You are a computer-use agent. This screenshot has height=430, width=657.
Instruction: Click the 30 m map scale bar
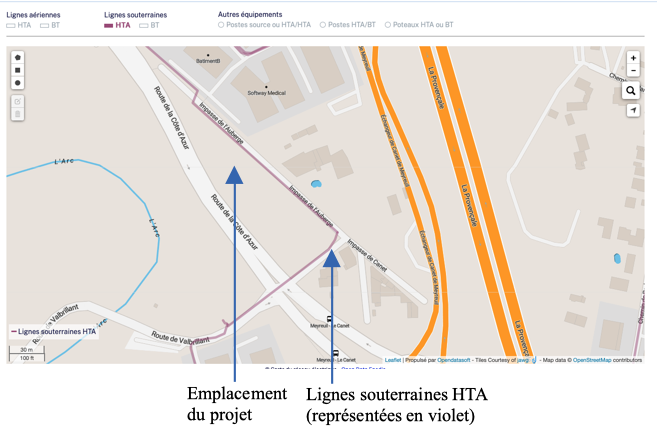click(27, 350)
